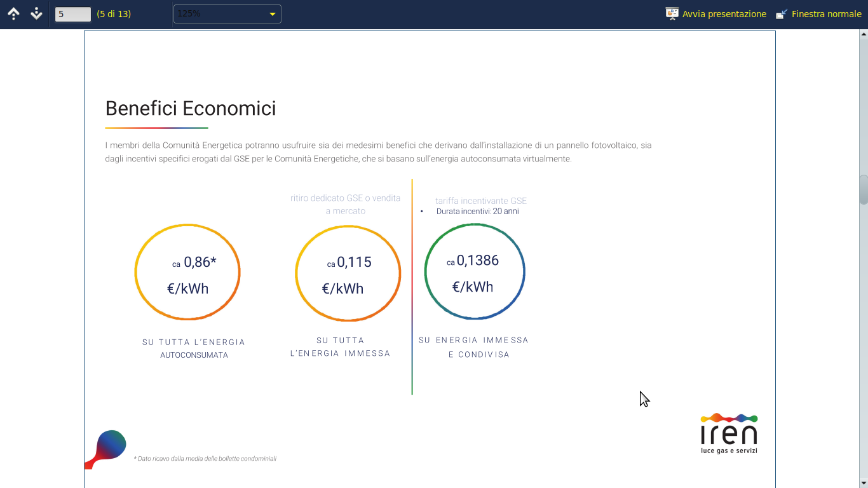Click the Durata incentivi: 20 anni text

point(477,212)
